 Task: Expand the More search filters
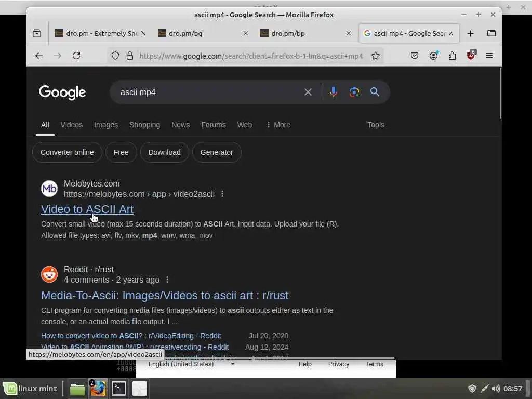[278, 125]
